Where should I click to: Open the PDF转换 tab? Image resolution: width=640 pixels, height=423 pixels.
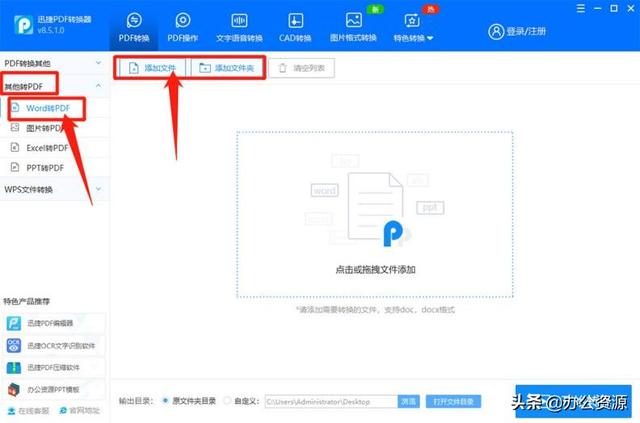tap(134, 28)
